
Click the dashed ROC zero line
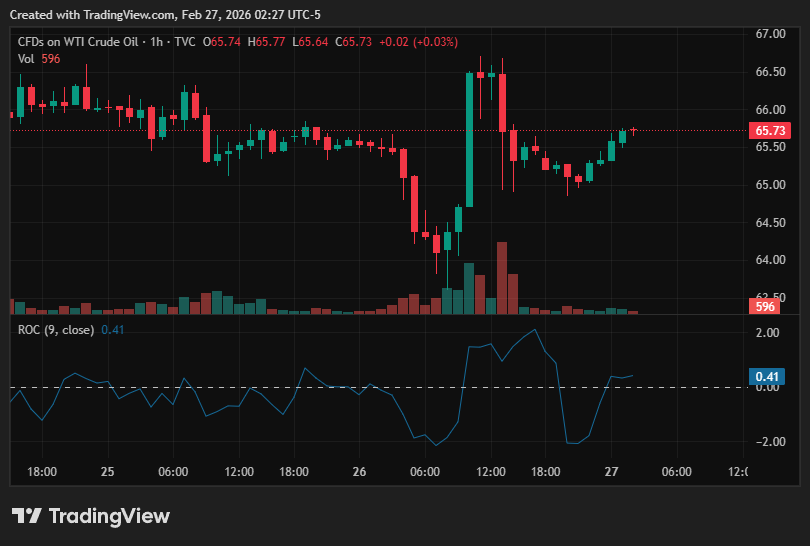coord(379,387)
